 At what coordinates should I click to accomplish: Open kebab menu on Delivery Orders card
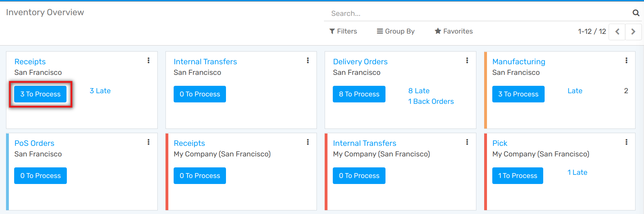tap(467, 60)
